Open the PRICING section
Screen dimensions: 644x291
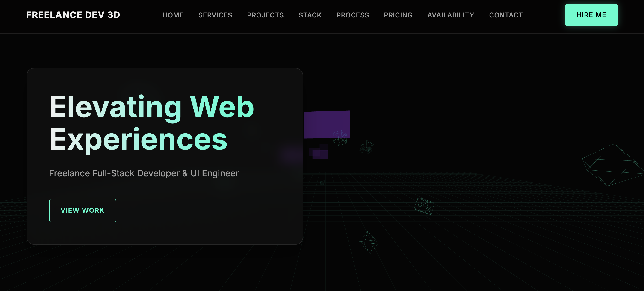coord(398,15)
